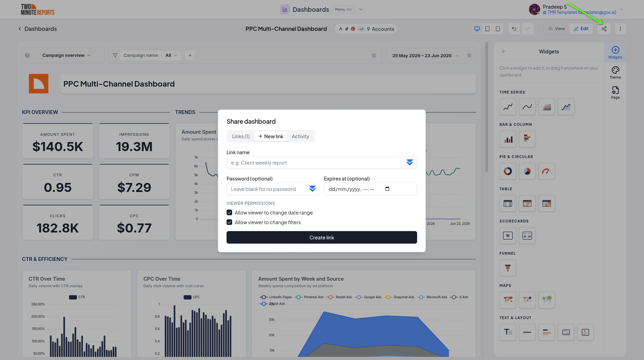644x360 pixels.
Task: Click the dashboard vertical scrollbar
Action: pyautogui.click(x=487, y=107)
